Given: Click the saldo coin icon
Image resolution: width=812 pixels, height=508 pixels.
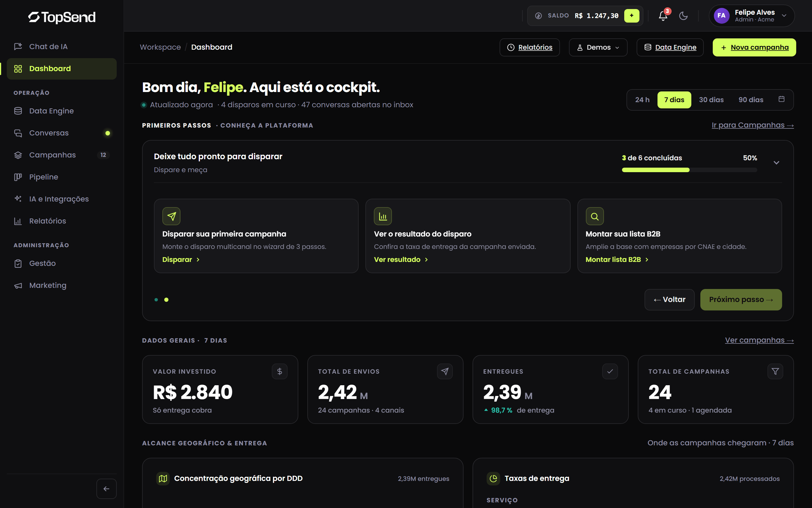Looking at the screenshot, I should click(538, 16).
